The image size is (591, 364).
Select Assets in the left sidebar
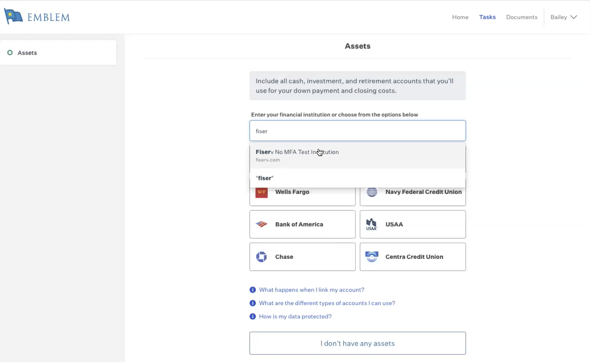pos(58,53)
